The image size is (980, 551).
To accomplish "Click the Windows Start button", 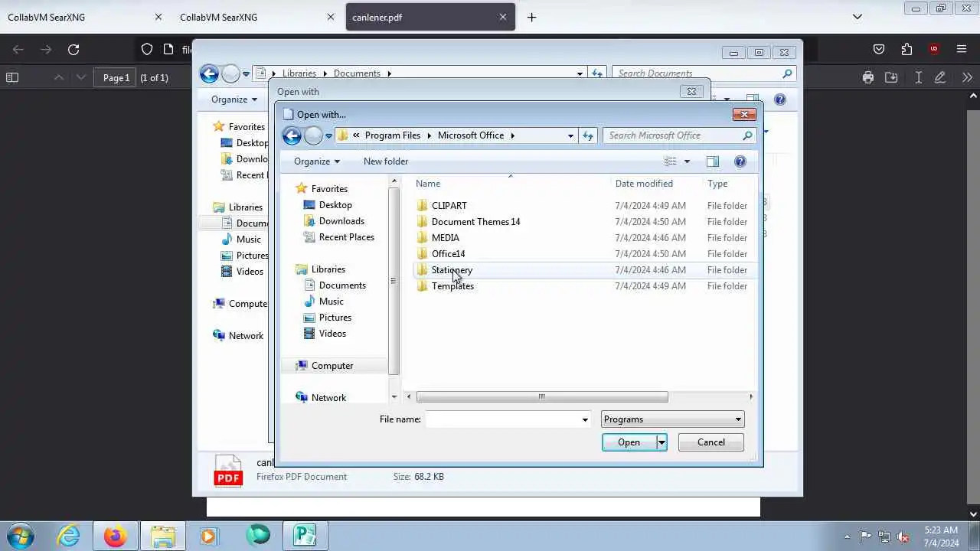I will (x=20, y=536).
